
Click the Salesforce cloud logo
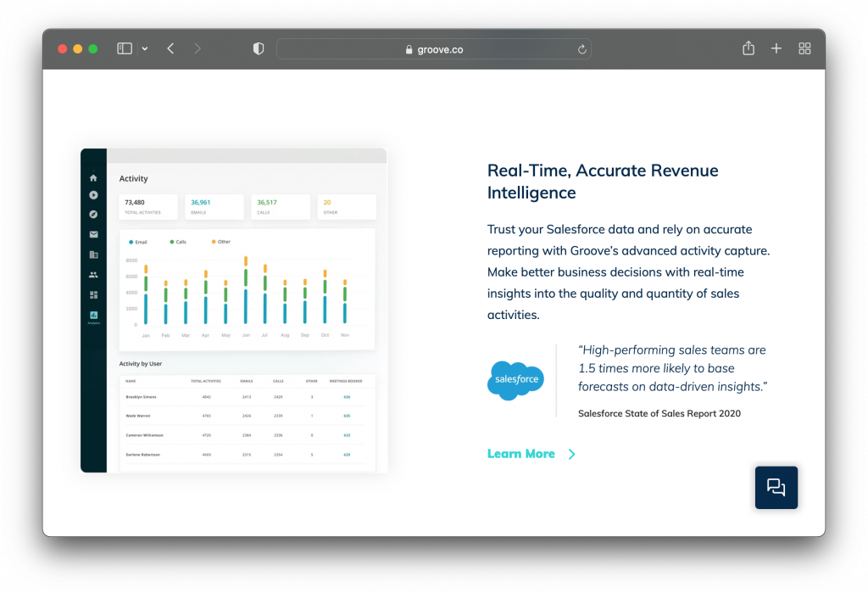[515, 380]
